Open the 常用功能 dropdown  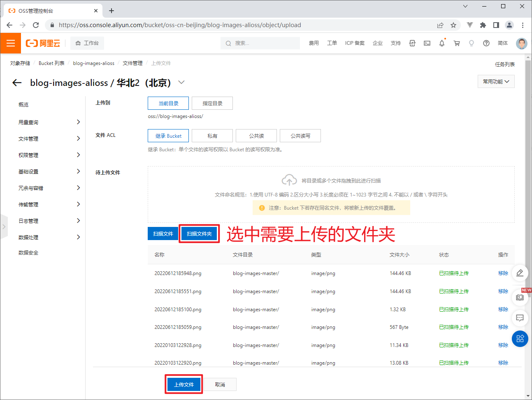496,81
